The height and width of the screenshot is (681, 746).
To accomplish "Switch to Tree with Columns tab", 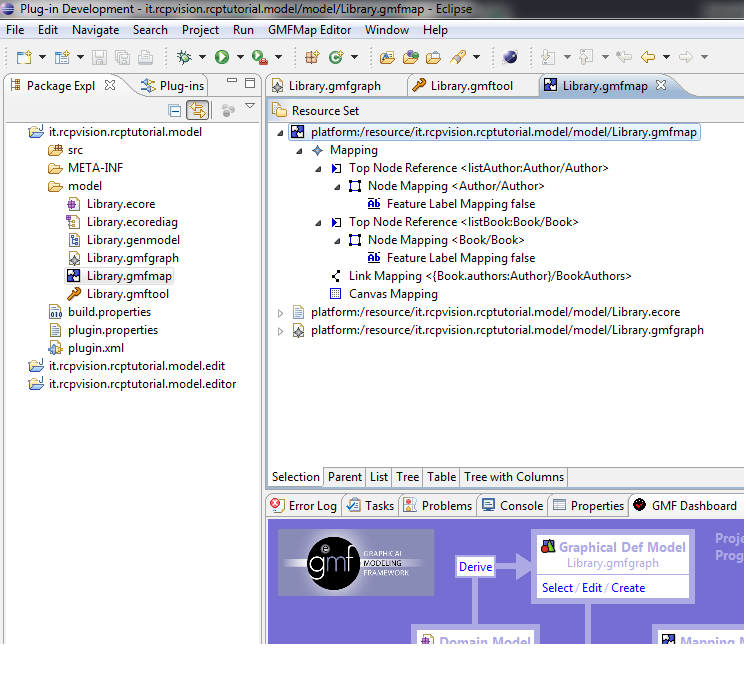I will [514, 478].
